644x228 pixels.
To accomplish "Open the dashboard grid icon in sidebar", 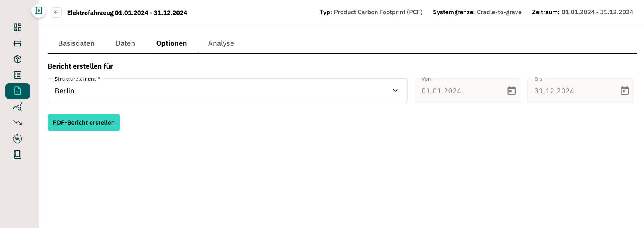I will tap(18, 27).
